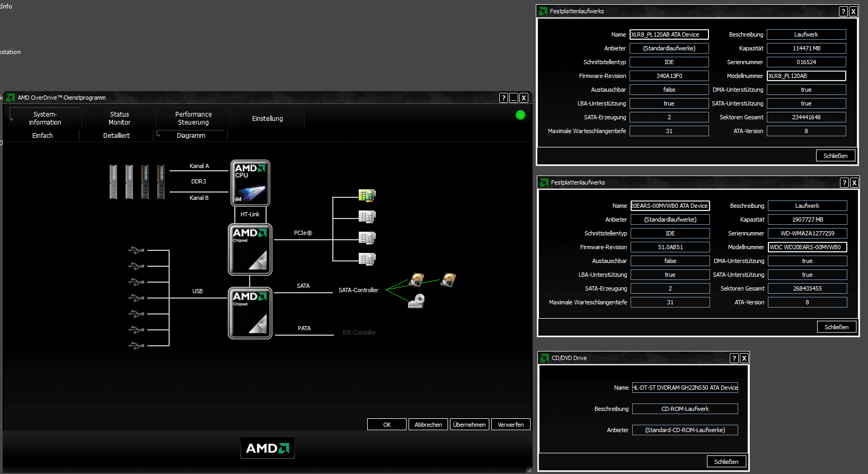The height and width of the screenshot is (474, 868).
Task: Open help in AMD OverDrive title bar
Action: [503, 98]
